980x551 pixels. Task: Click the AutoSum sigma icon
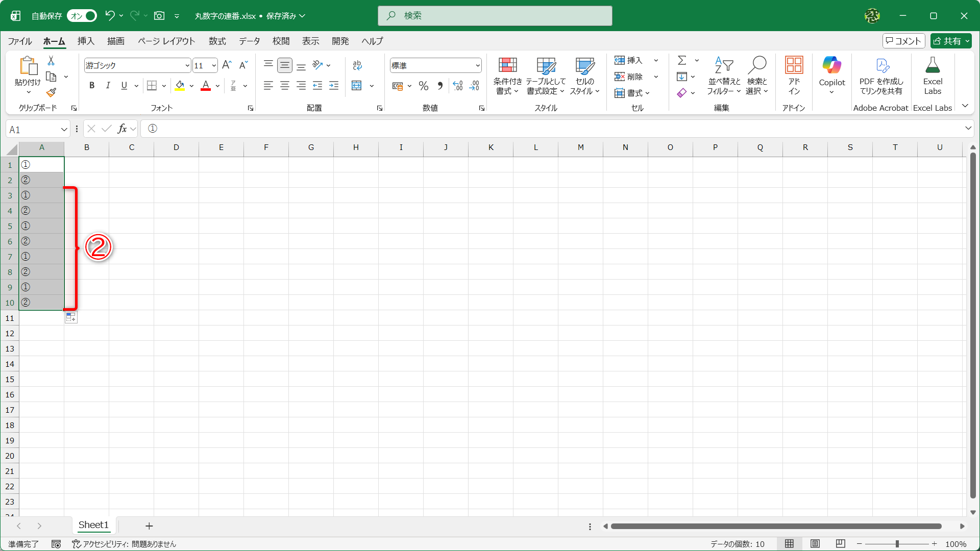click(682, 61)
